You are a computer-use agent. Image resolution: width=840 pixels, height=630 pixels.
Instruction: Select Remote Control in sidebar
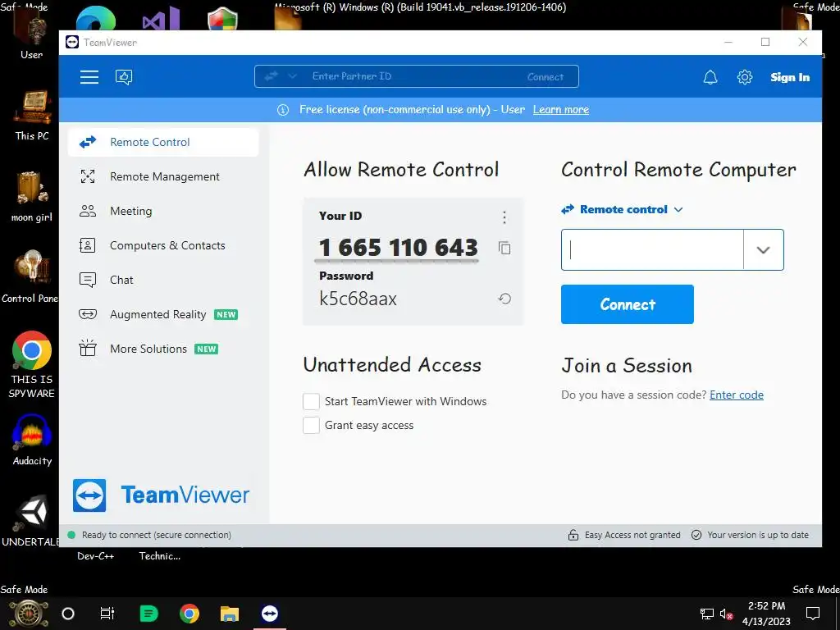coord(163,142)
